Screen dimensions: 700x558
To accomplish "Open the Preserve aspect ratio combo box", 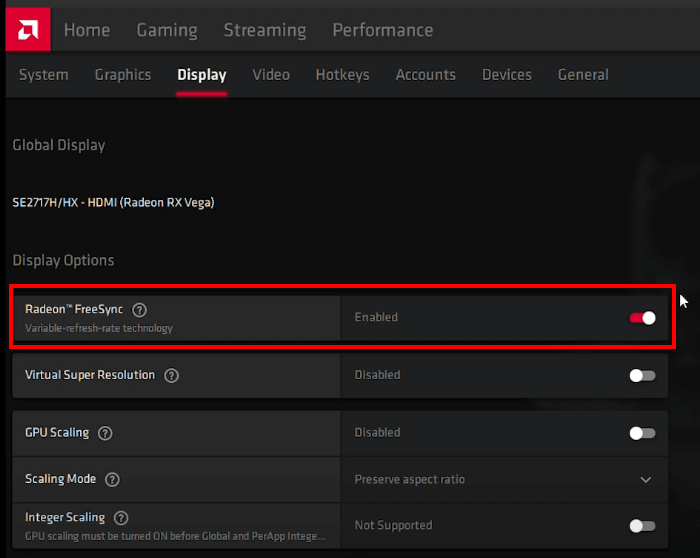I will coord(504,480).
